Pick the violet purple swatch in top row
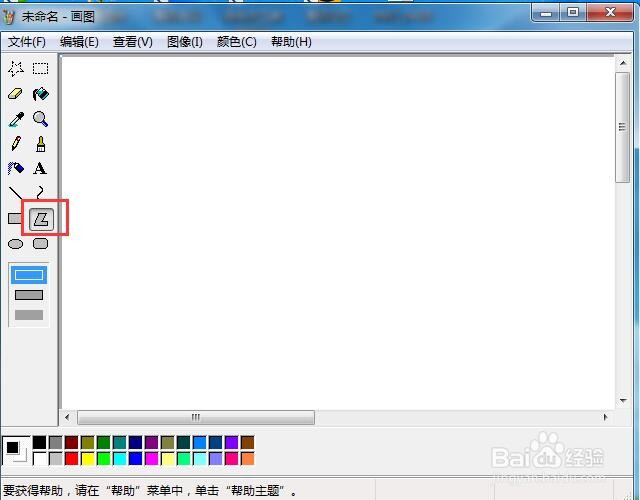The width and height of the screenshot is (640, 500). (x=231, y=442)
